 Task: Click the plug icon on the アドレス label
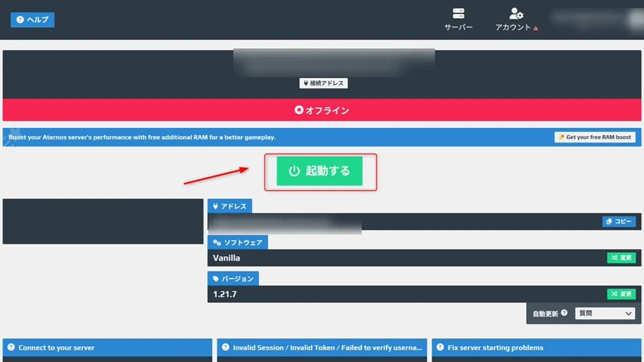(x=215, y=205)
